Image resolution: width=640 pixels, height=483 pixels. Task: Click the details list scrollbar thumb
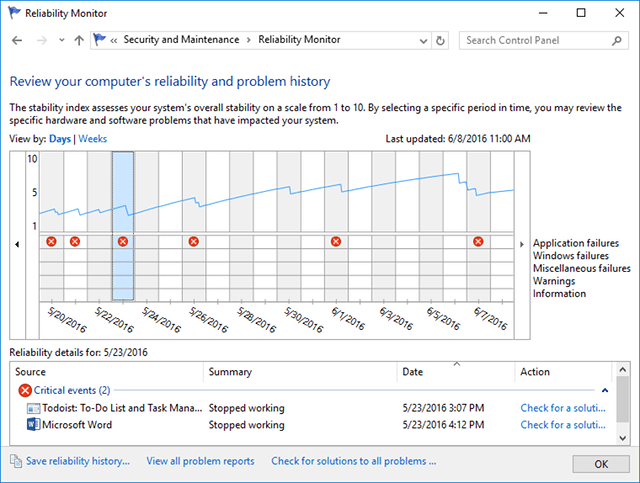[x=622, y=399]
